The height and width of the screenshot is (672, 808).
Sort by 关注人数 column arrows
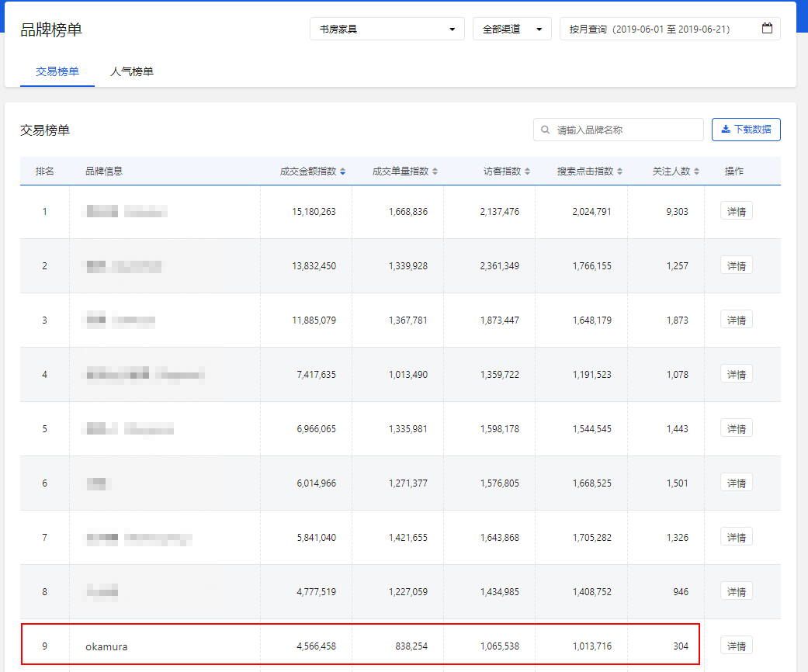(697, 171)
